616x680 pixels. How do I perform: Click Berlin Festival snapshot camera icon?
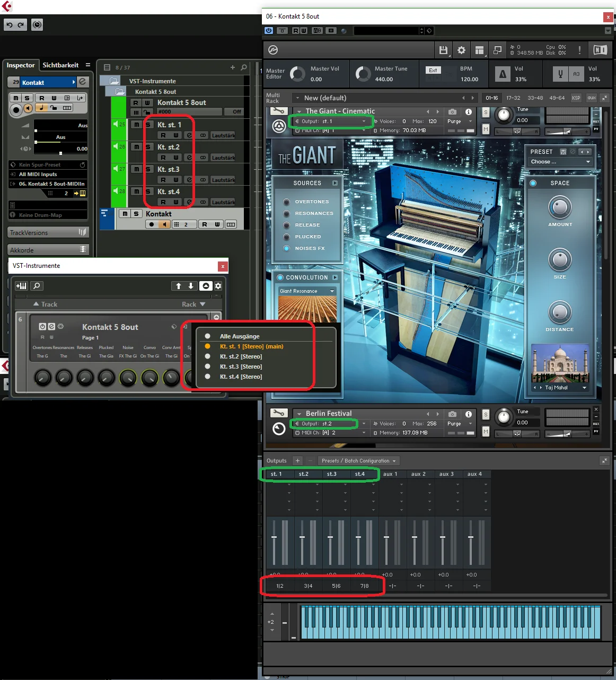click(x=452, y=414)
